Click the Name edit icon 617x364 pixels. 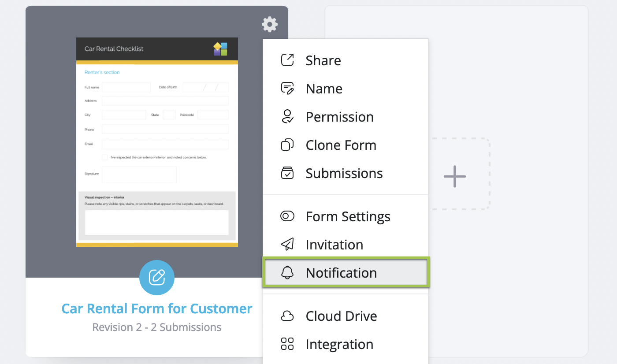click(287, 88)
